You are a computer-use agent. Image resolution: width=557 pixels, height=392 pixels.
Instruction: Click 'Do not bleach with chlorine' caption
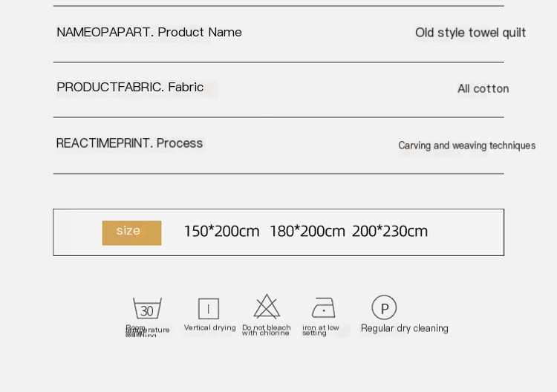(266, 330)
